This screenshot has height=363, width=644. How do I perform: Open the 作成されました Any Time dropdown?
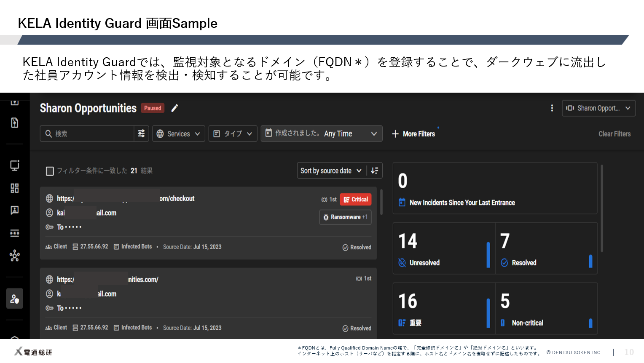(x=322, y=133)
